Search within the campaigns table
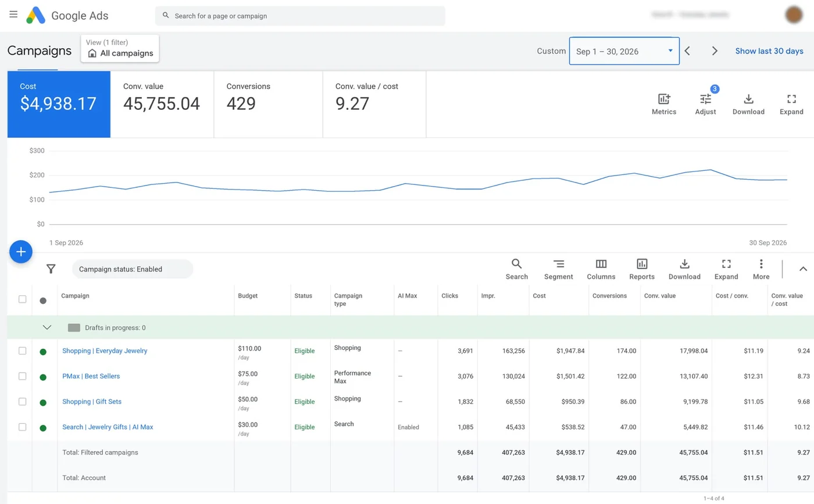This screenshot has height=504, width=814. pos(516,269)
